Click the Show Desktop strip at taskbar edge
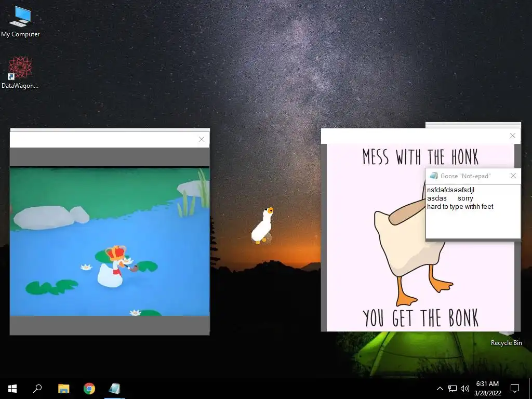The width and height of the screenshot is (532, 399). [x=530, y=389]
